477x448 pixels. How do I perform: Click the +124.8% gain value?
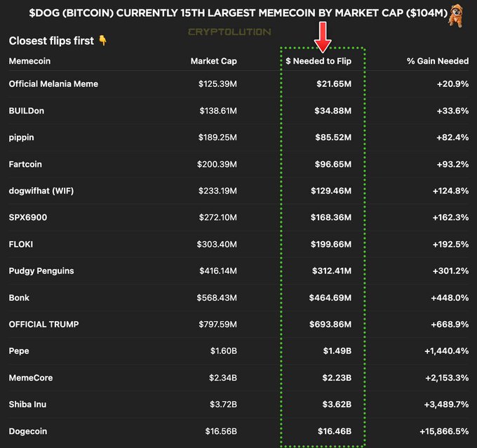click(450, 191)
